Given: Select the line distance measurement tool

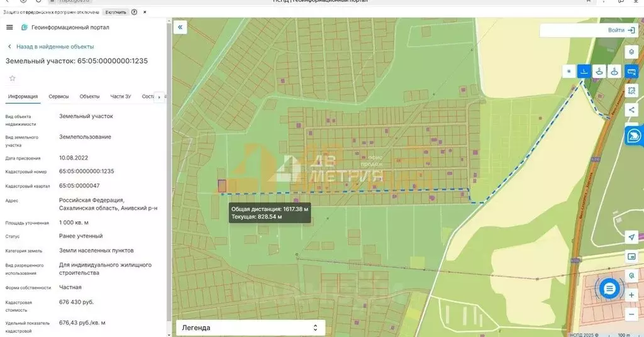Looking at the screenshot, I should 584,72.
